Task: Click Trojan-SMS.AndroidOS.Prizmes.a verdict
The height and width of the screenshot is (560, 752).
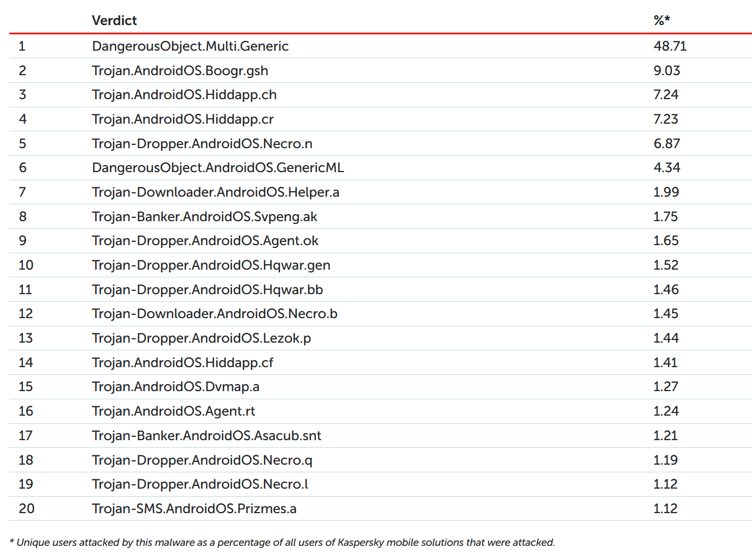Action: 194,509
